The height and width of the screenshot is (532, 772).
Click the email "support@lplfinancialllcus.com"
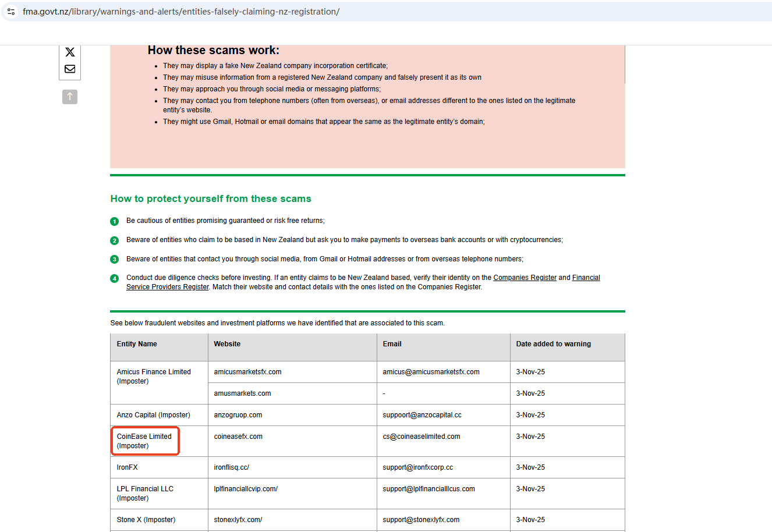click(x=429, y=489)
